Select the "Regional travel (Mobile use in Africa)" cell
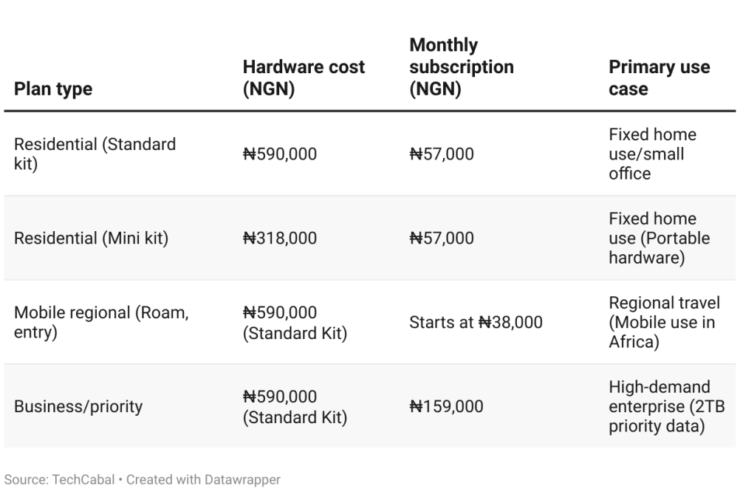This screenshot has width=740, height=500. point(659,322)
